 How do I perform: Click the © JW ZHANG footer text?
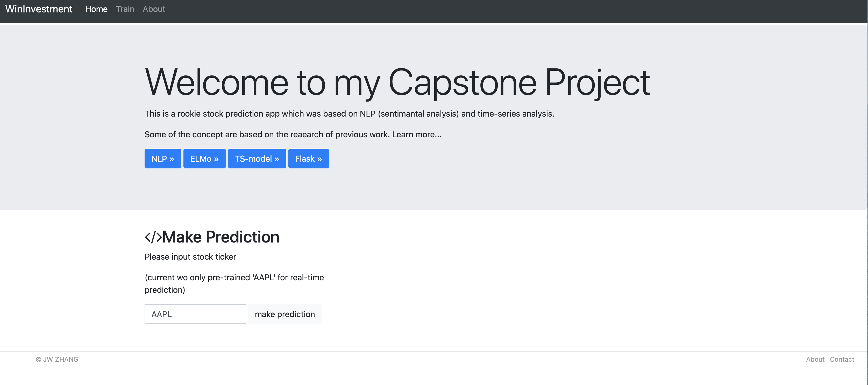pyautogui.click(x=57, y=359)
